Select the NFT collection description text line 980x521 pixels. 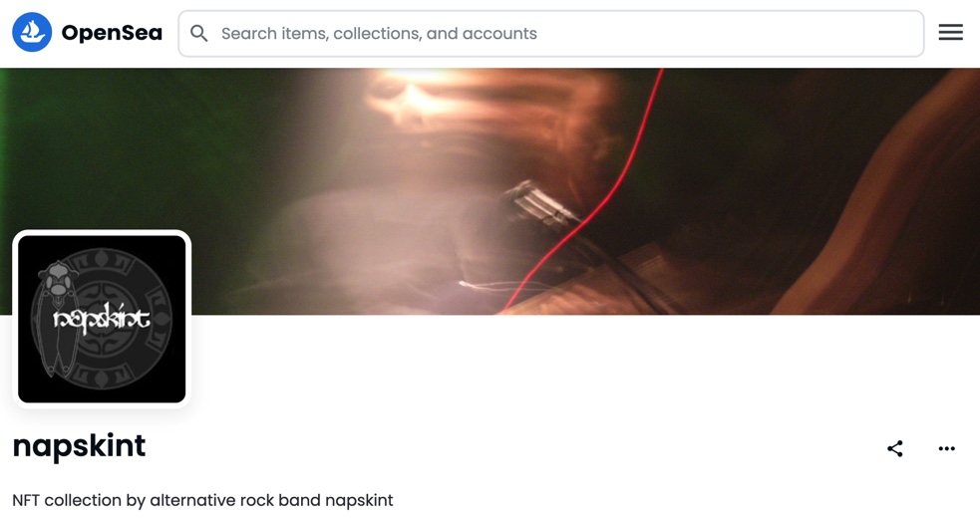pyautogui.click(x=202, y=500)
